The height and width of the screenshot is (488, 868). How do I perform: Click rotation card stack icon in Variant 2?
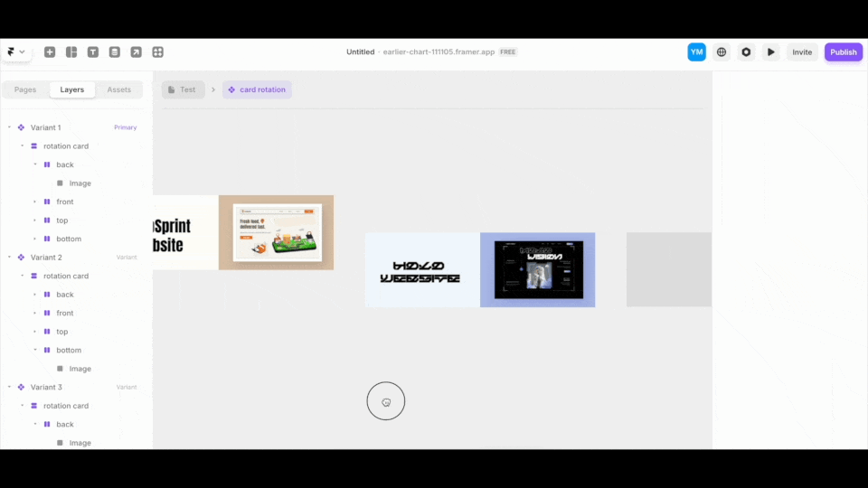33,277
